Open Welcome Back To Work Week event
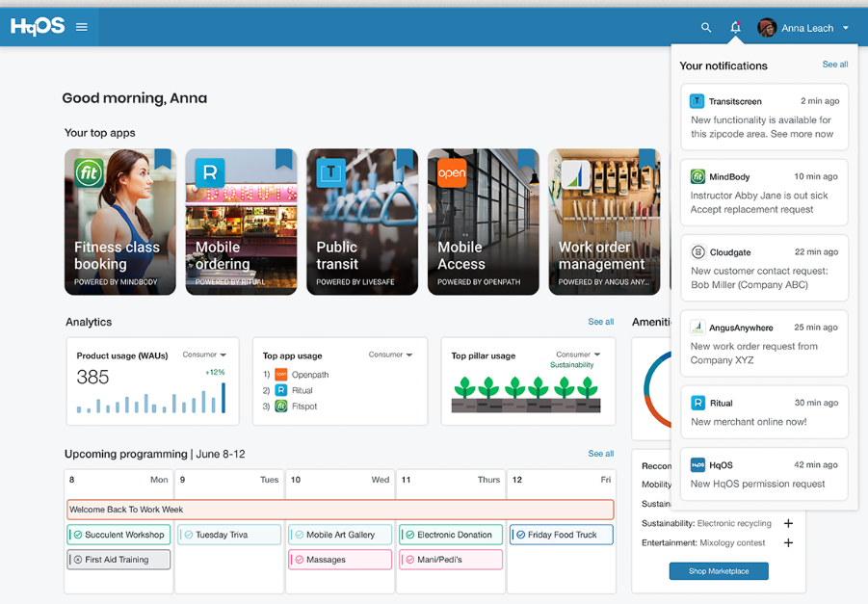Screen dimensions: 868x604 pos(340,510)
